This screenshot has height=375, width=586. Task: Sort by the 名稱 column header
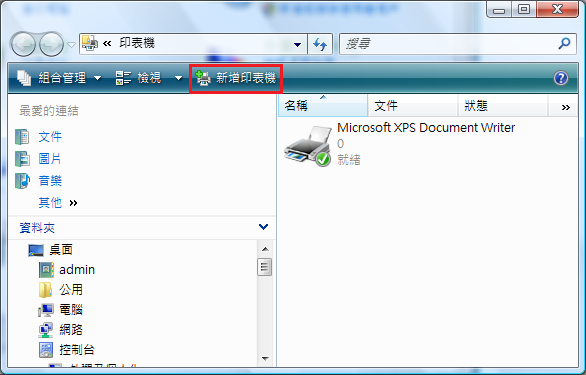click(x=323, y=105)
